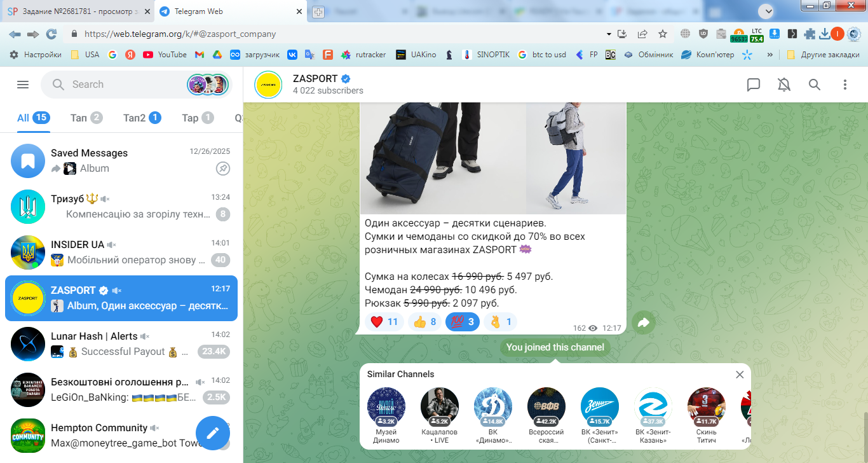Switch to the Тап folder tab
868x463 pixels.
(86, 118)
